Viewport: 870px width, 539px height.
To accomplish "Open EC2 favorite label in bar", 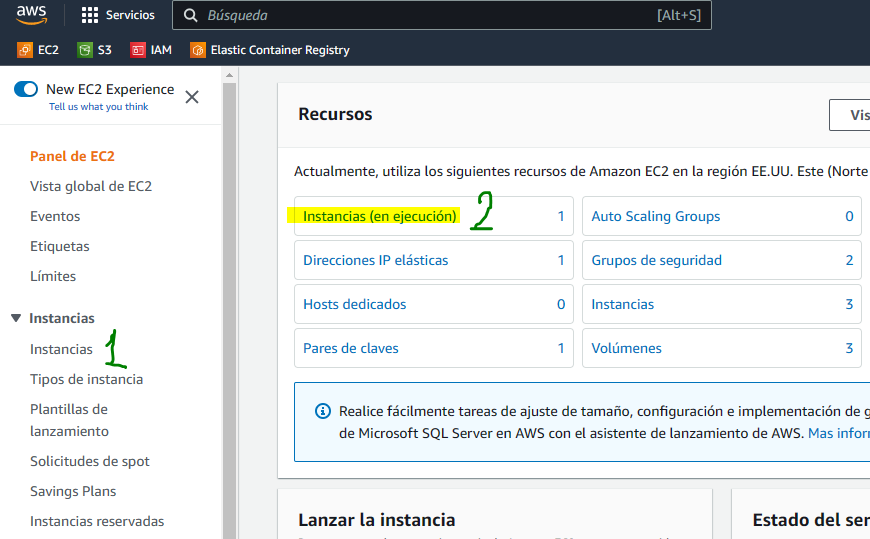I will coord(48,50).
